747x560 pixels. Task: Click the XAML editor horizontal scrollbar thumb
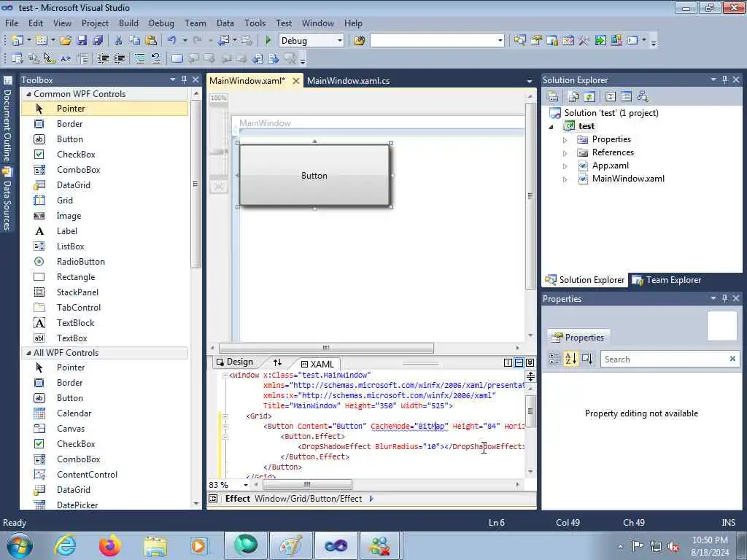pos(307,485)
